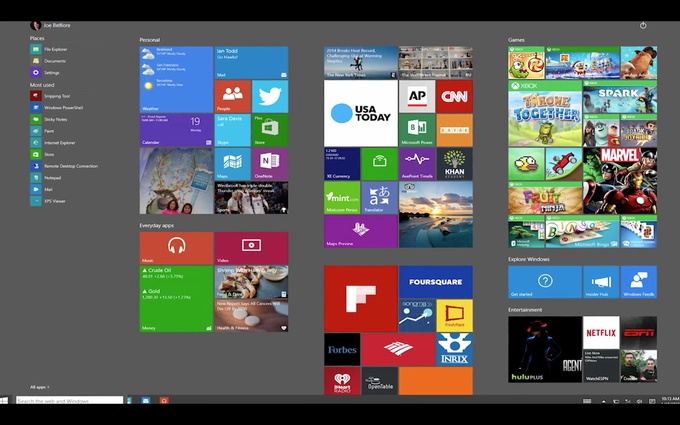Open the Music tile
This screenshot has width=680, height=425.
pyautogui.click(x=176, y=248)
